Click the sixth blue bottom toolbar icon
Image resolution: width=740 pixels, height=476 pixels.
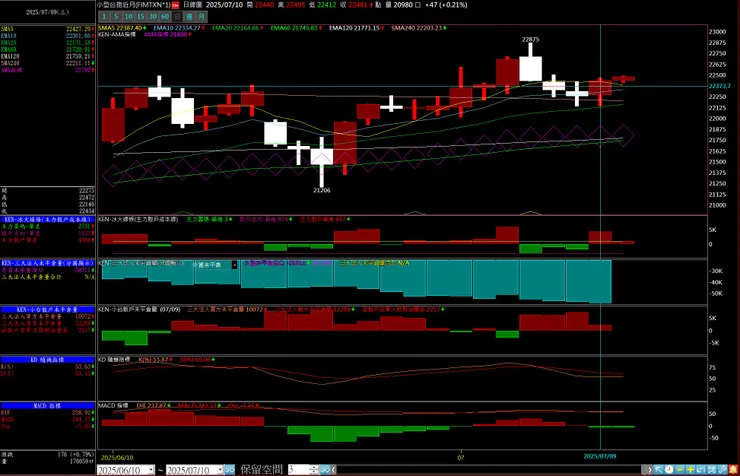(x=712, y=470)
